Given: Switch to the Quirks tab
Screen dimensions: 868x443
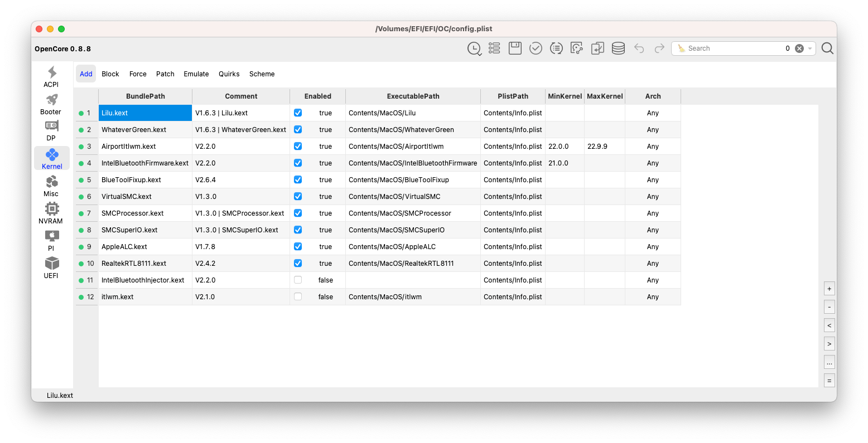Looking at the screenshot, I should coord(229,74).
